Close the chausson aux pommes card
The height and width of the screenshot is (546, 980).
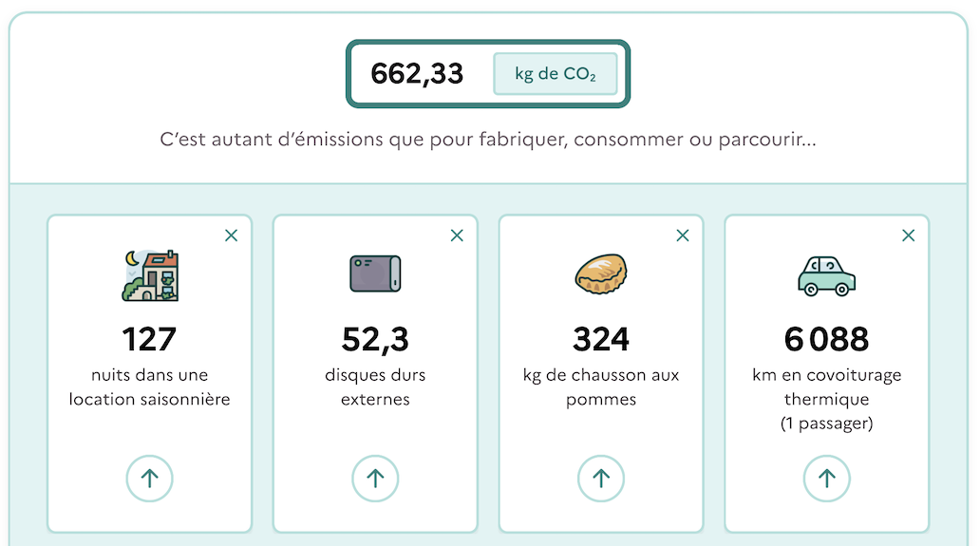click(x=683, y=235)
